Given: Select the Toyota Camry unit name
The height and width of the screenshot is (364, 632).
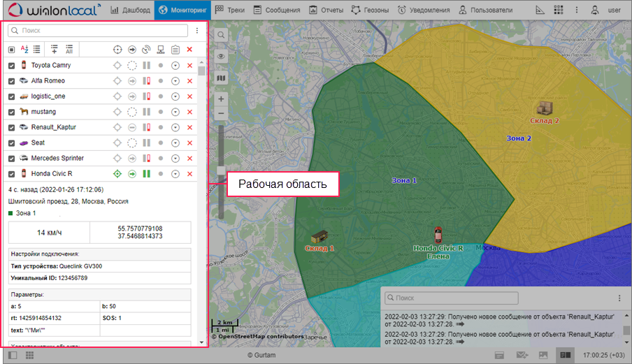Looking at the screenshot, I should click(51, 65).
